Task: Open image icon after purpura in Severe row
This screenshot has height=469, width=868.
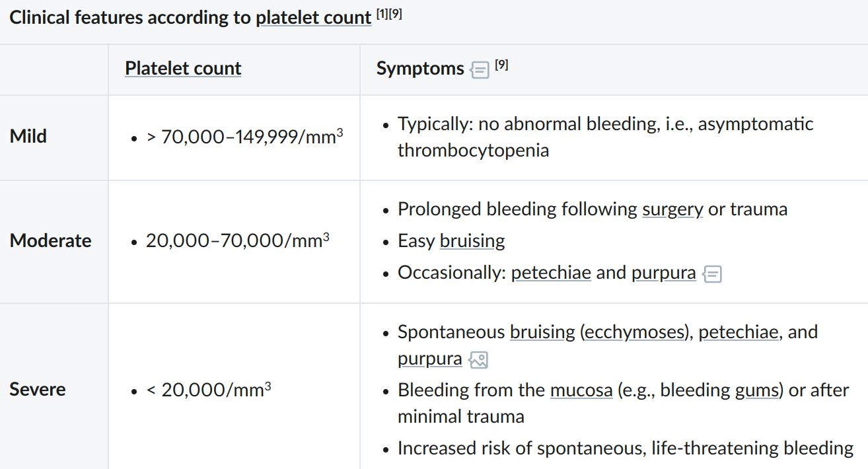Action: 478,359
